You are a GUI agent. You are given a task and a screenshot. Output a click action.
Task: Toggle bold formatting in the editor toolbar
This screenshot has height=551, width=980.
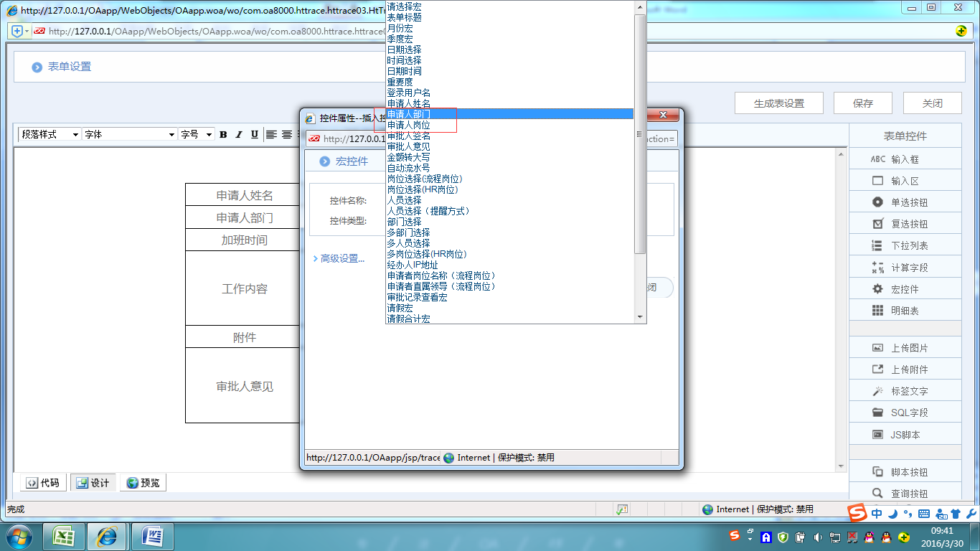coord(223,133)
